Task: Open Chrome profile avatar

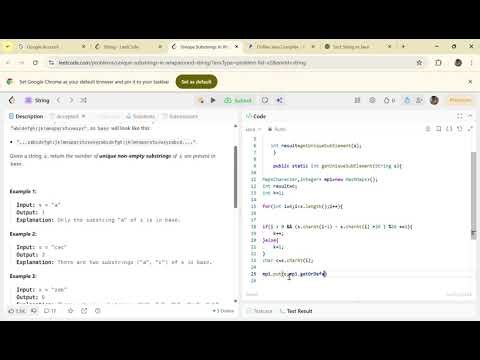Action: (x=458, y=63)
